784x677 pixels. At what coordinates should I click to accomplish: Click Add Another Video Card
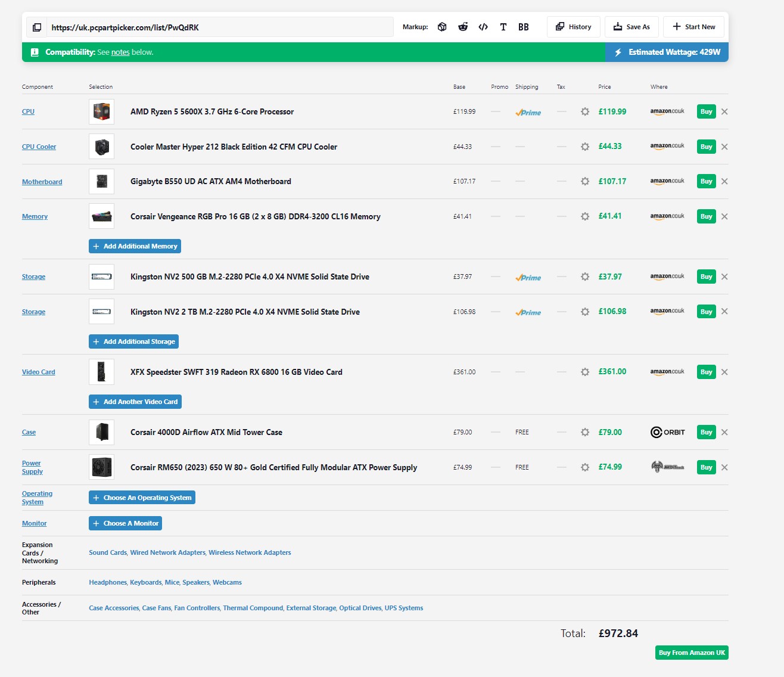coord(135,402)
